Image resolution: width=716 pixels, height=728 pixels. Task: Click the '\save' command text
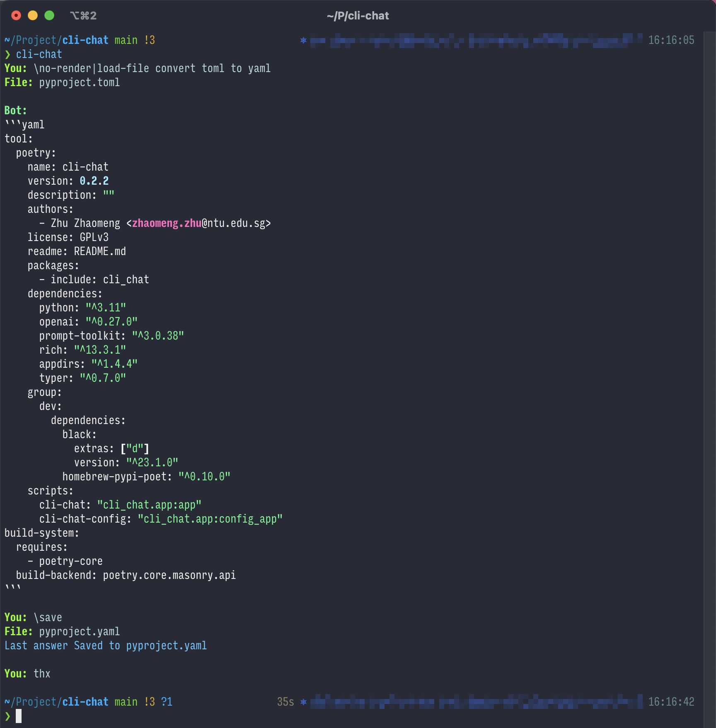(48, 617)
